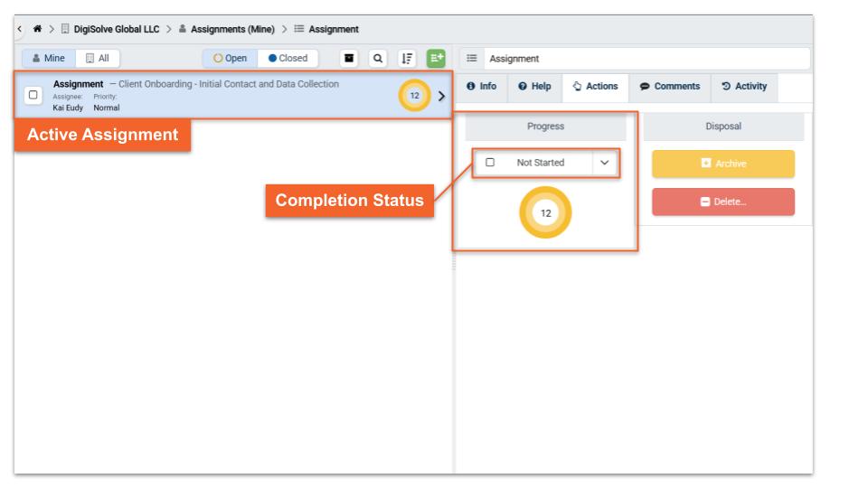Open search with the magnifier icon
Image resolution: width=868 pixels, height=488 pixels.
(380, 59)
